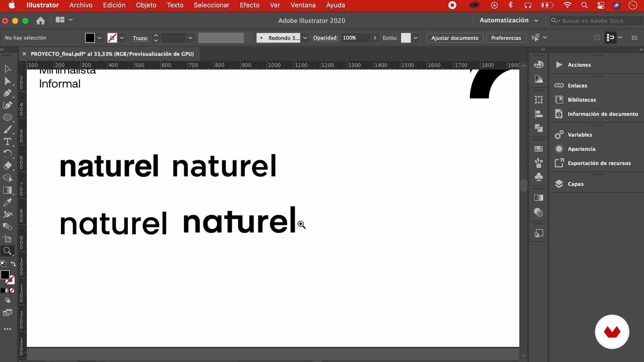Swap fill and stroke colors
The width and height of the screenshot is (644, 362).
[13, 264]
